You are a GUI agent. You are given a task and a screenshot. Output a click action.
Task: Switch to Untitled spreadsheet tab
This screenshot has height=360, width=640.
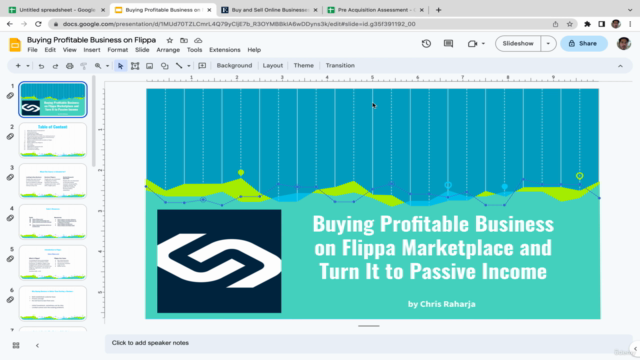pos(57,10)
